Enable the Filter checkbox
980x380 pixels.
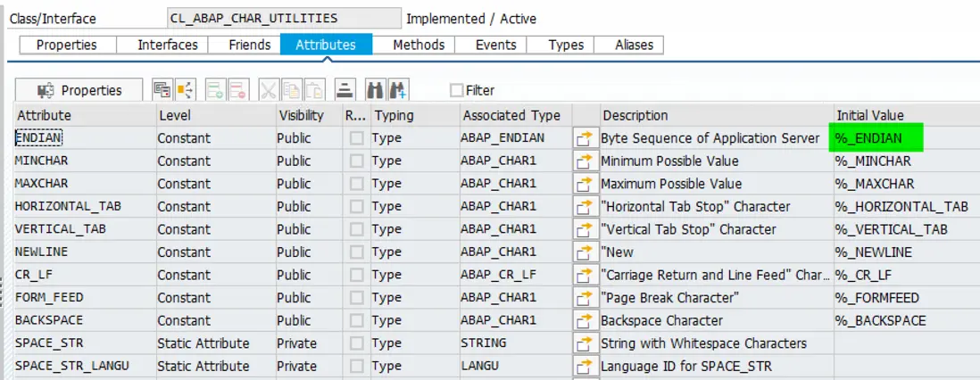pos(457,90)
